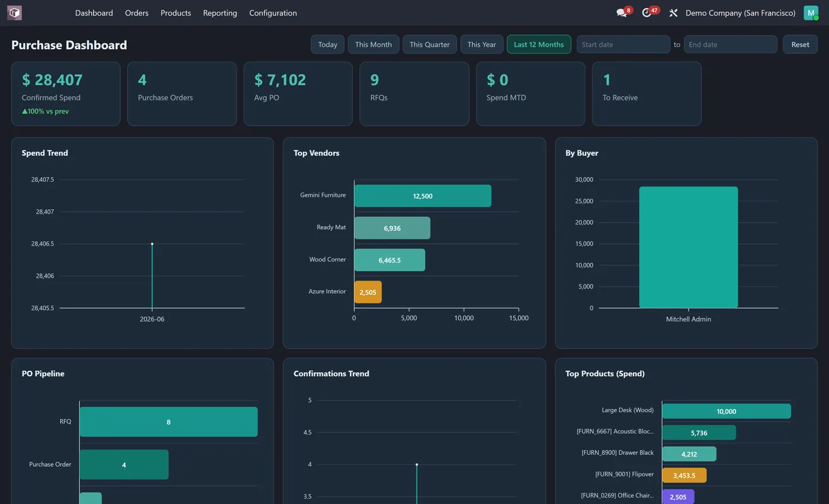829x504 pixels.
Task: Open the developer tools wrench icon
Action: [673, 12]
